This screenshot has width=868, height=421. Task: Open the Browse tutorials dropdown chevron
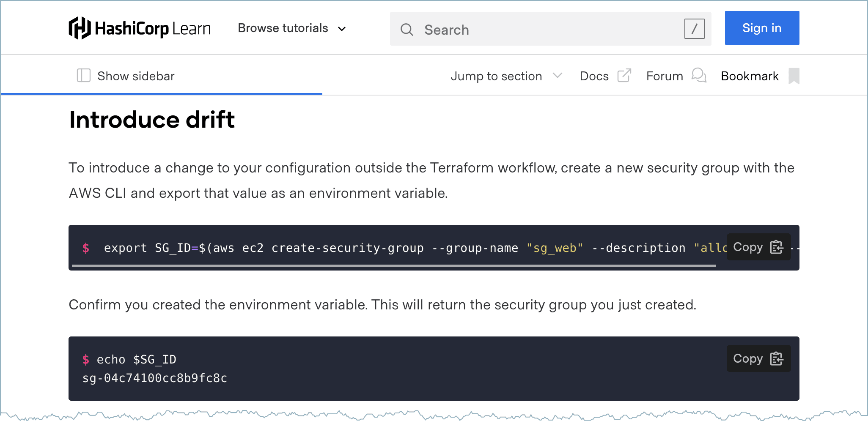[x=342, y=29]
